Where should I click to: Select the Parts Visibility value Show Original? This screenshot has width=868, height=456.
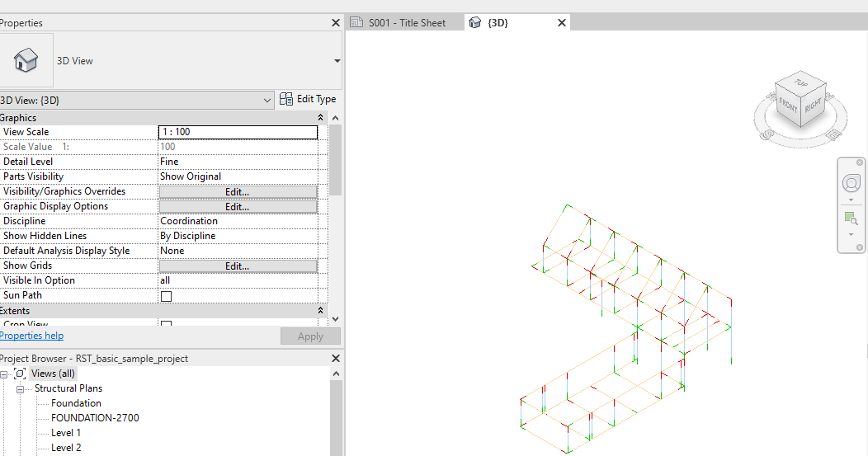(x=238, y=176)
